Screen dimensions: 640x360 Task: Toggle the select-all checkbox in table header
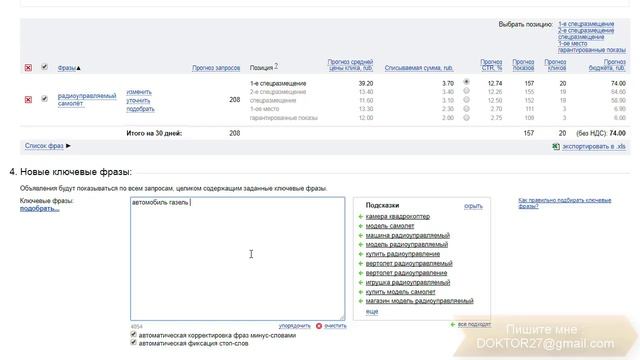click(44, 67)
